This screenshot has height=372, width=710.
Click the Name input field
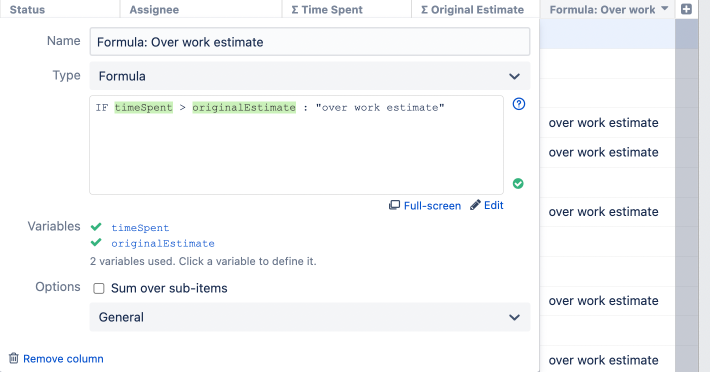(x=310, y=42)
